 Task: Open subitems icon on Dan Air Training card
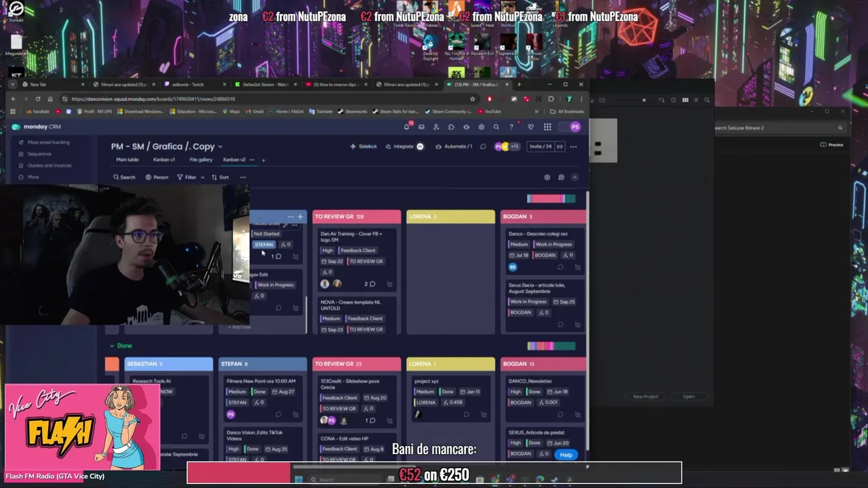[x=389, y=284]
